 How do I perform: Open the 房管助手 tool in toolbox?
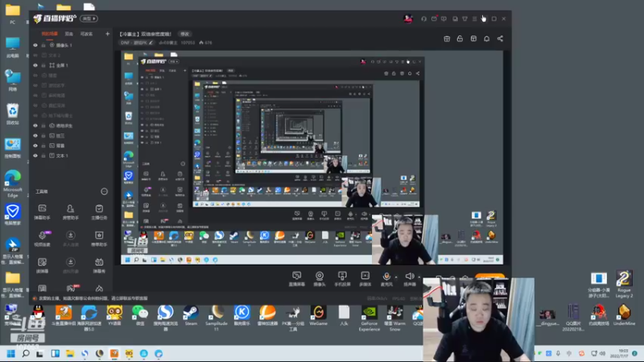(70, 212)
